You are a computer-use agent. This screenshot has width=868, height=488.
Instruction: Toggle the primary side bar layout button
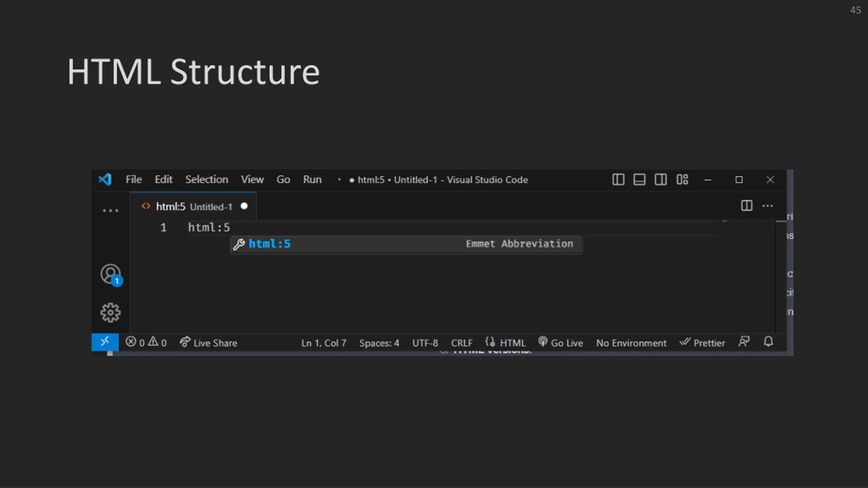click(x=618, y=180)
